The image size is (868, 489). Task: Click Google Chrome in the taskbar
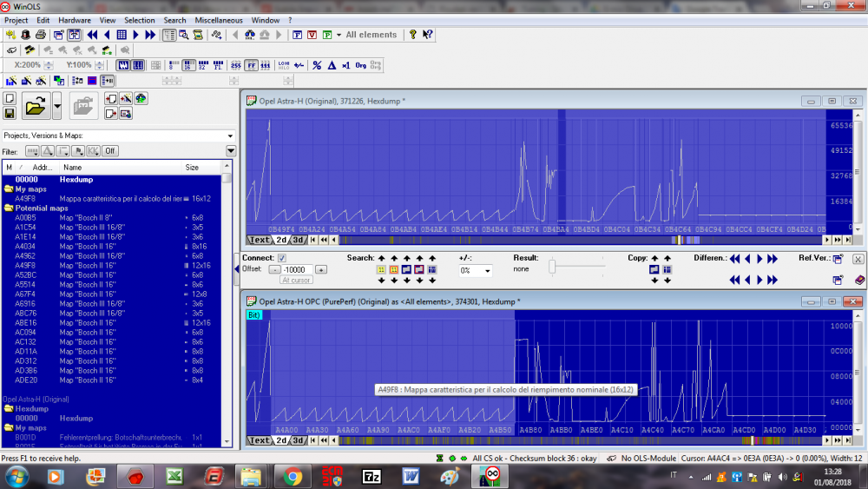293,476
